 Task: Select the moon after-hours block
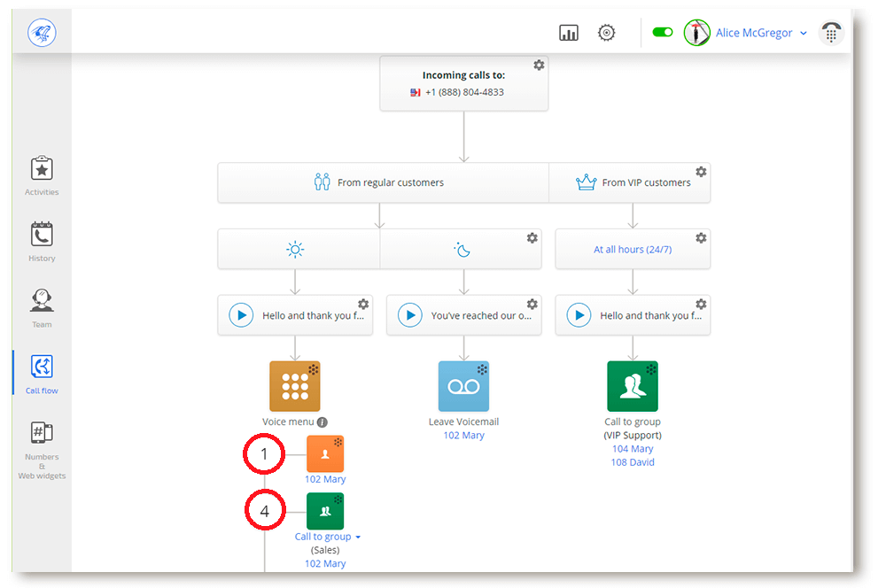pos(461,249)
